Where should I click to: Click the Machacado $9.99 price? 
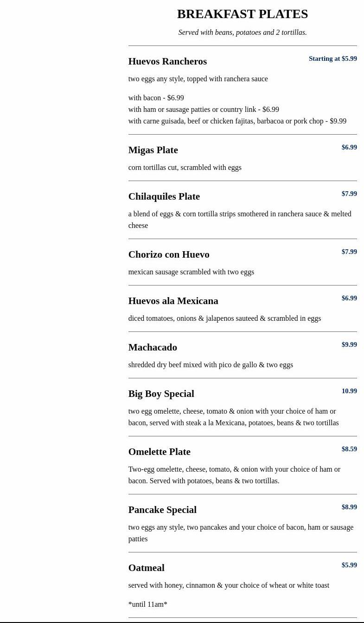point(349,344)
